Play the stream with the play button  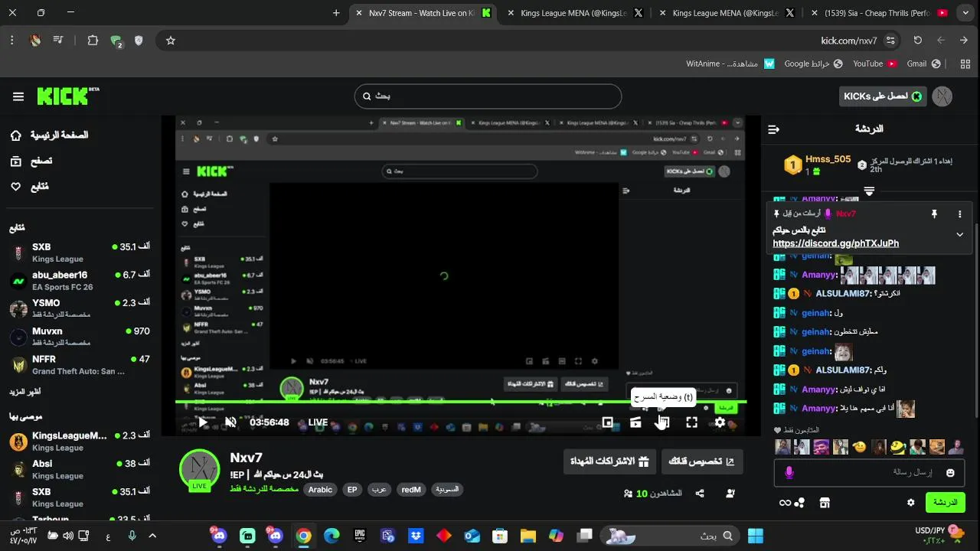tap(203, 422)
